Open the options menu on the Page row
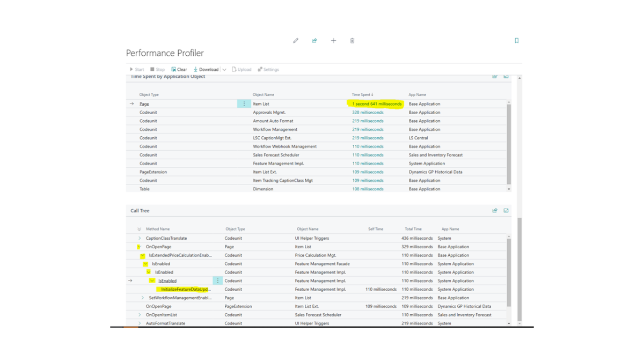 pos(244,104)
